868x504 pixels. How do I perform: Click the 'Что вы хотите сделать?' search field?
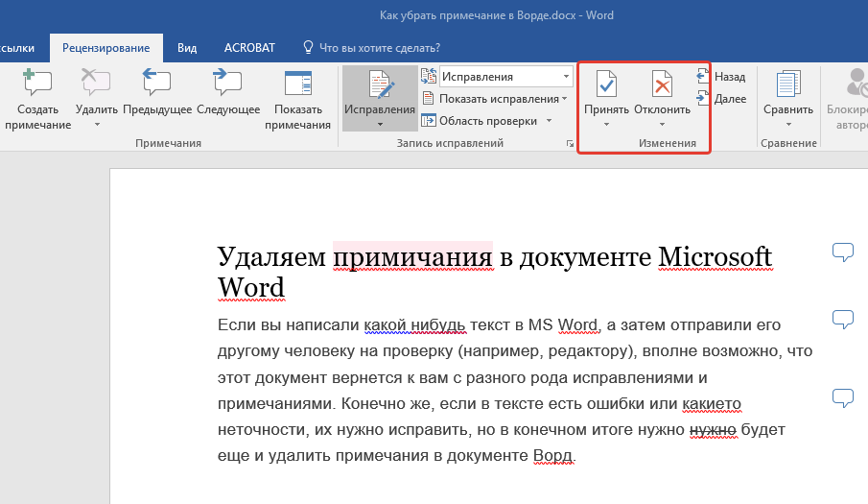click(379, 47)
